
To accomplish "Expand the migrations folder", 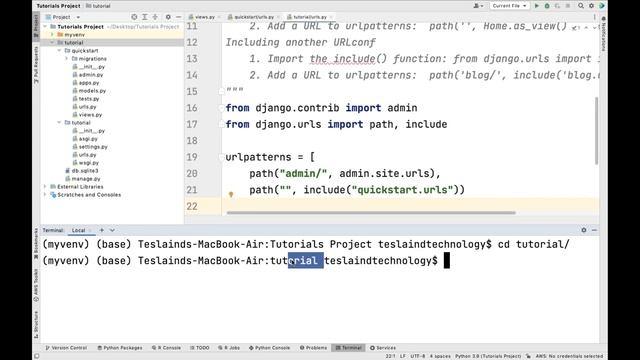I will point(67,59).
